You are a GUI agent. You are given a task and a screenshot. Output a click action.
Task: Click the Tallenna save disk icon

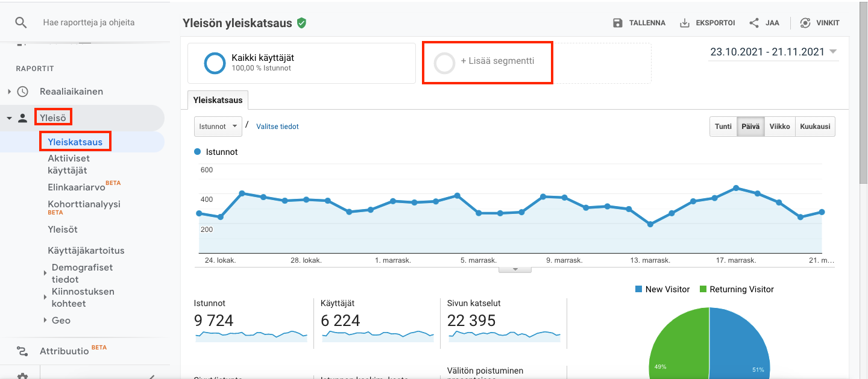(617, 23)
